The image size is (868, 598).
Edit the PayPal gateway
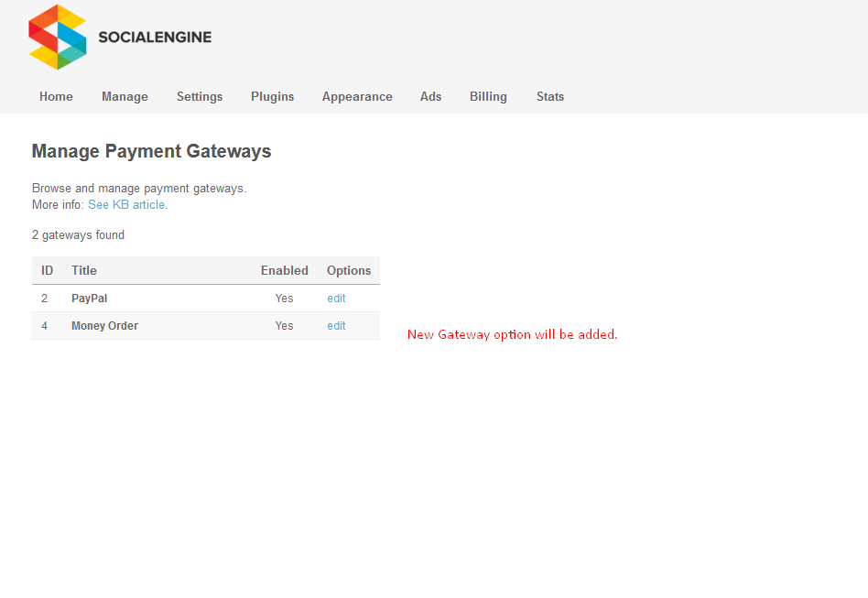coord(336,299)
